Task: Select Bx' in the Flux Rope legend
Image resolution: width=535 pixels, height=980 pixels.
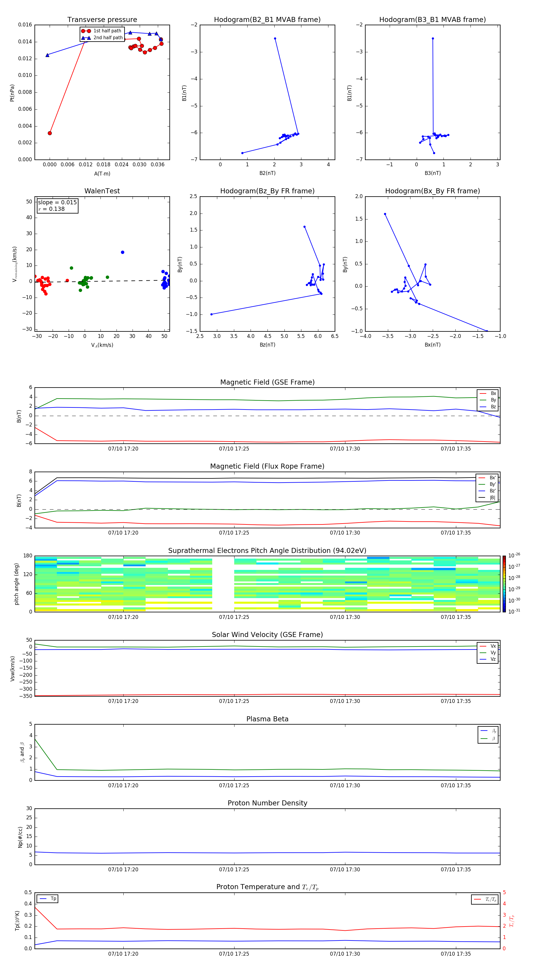Action: pos(487,478)
